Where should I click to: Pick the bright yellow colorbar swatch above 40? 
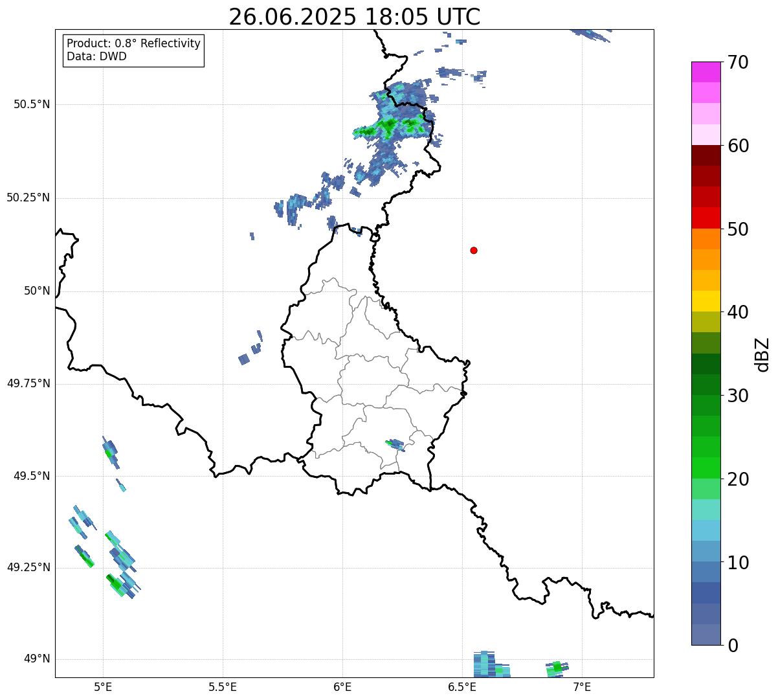click(x=706, y=302)
